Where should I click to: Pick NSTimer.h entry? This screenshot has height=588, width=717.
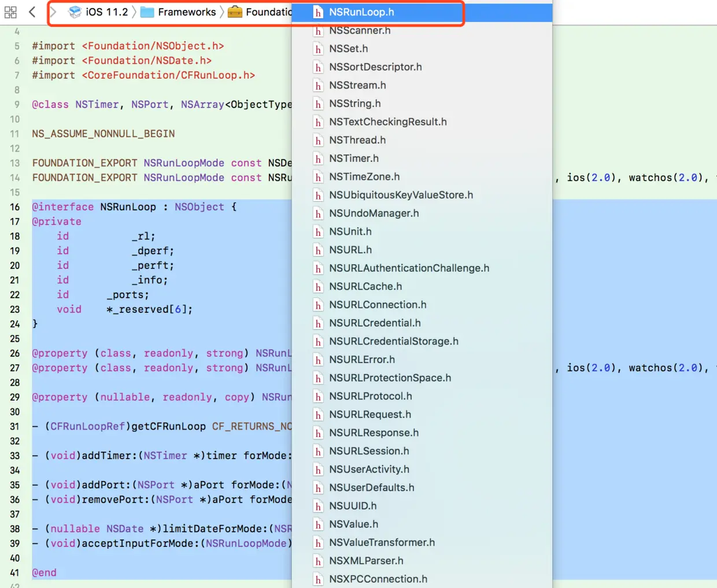point(422,158)
